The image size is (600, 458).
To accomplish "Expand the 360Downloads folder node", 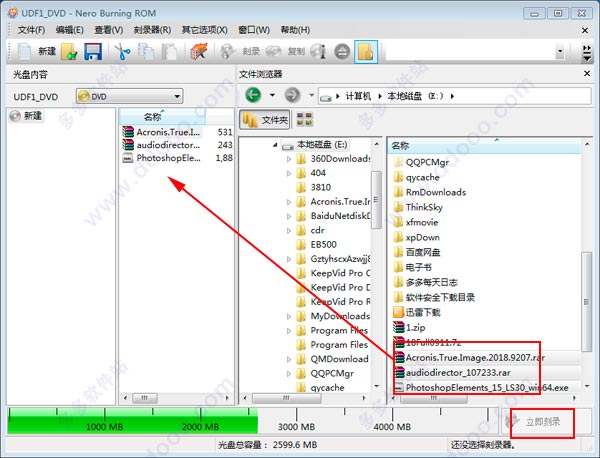I will [289, 159].
